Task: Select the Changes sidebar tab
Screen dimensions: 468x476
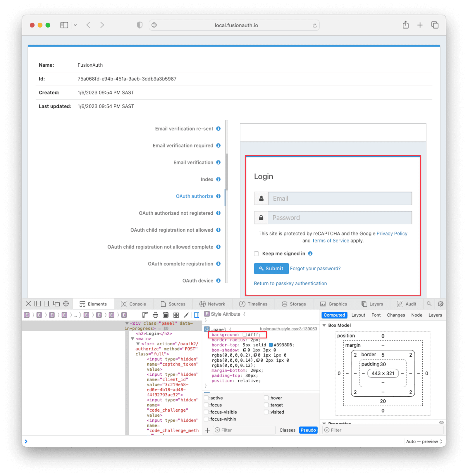Action: 396,315
